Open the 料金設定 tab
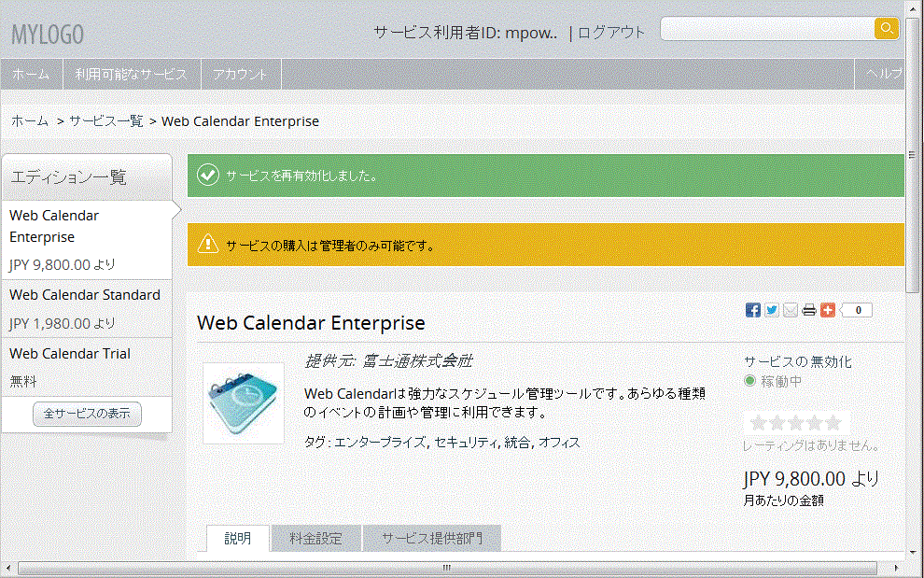 315,538
